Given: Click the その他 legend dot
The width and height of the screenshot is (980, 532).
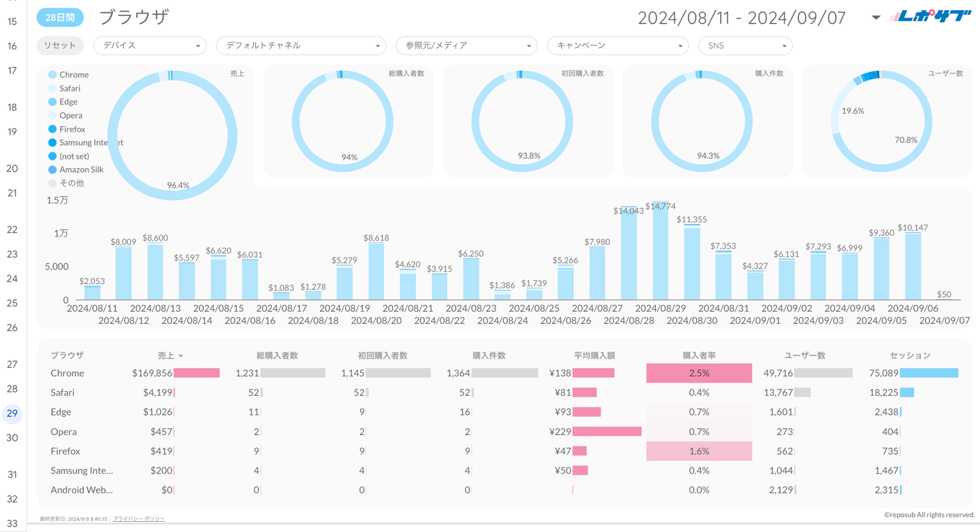Looking at the screenshot, I should click(52, 183).
